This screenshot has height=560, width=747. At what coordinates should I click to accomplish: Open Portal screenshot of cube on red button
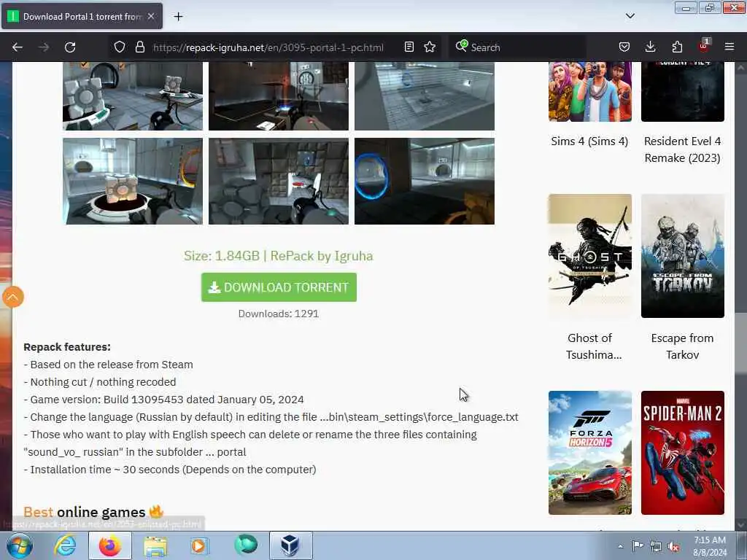[133, 181]
